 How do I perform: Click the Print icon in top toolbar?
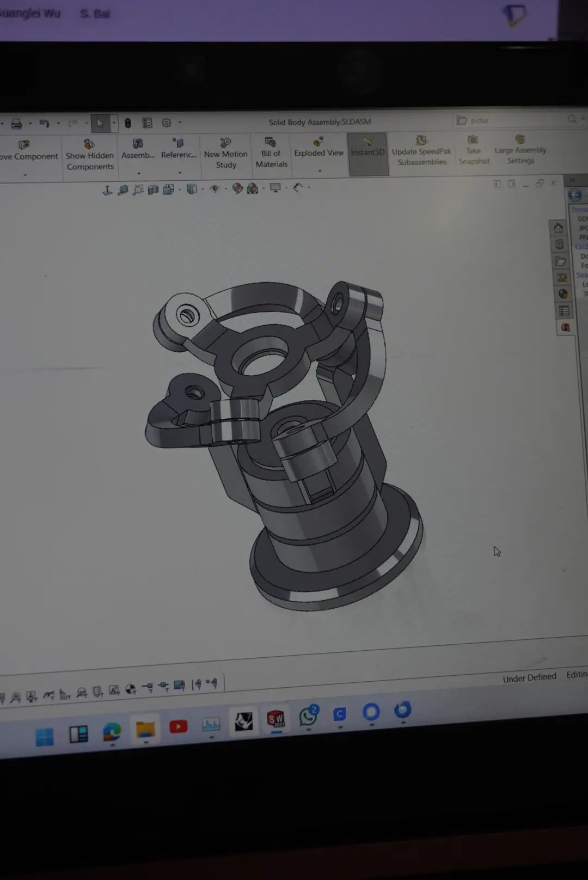[x=16, y=124]
